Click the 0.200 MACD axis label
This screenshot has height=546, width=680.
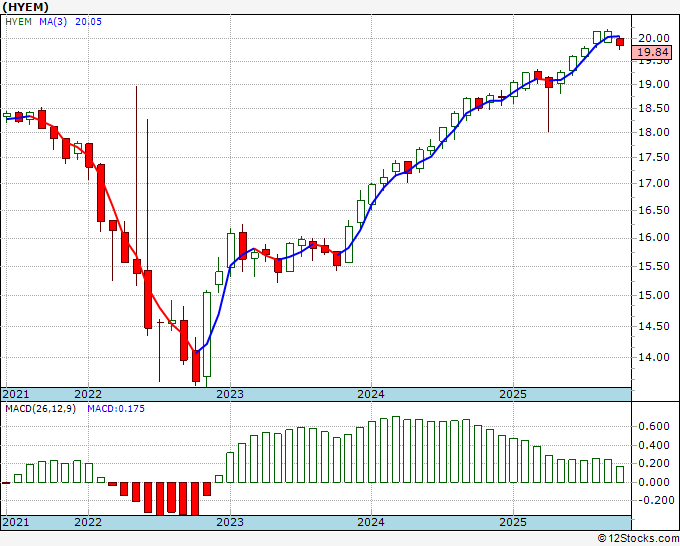(x=654, y=464)
